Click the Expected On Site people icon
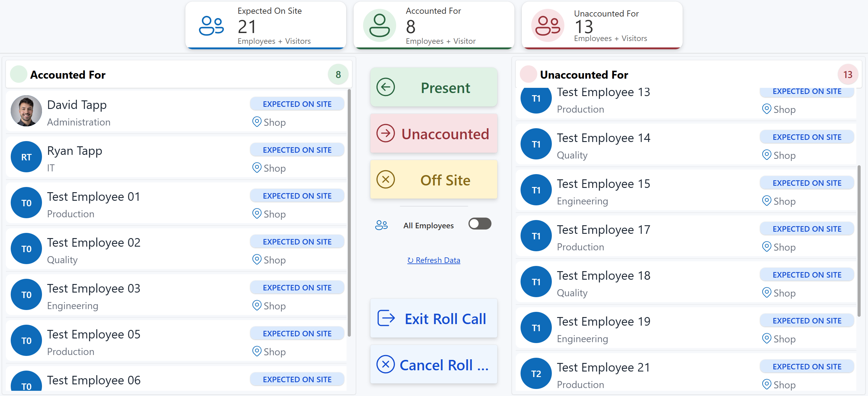 click(211, 26)
